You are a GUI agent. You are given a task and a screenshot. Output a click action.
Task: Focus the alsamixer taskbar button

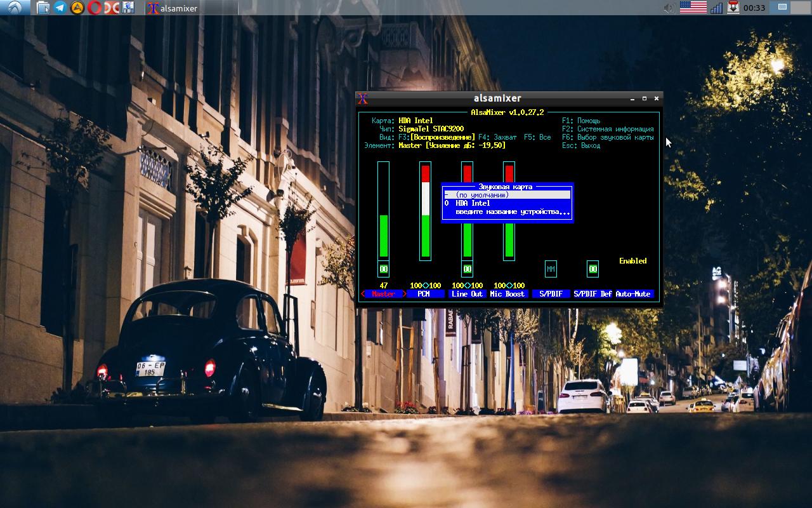[191, 8]
